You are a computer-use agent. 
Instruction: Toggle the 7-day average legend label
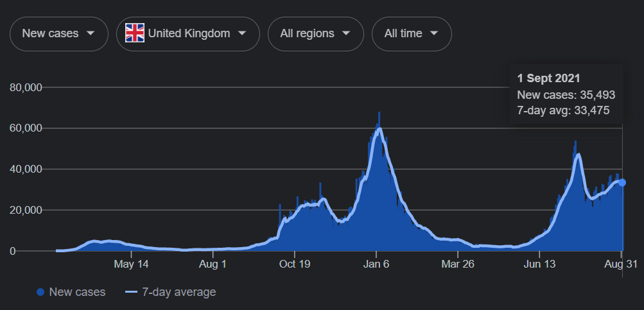pyautogui.click(x=178, y=292)
